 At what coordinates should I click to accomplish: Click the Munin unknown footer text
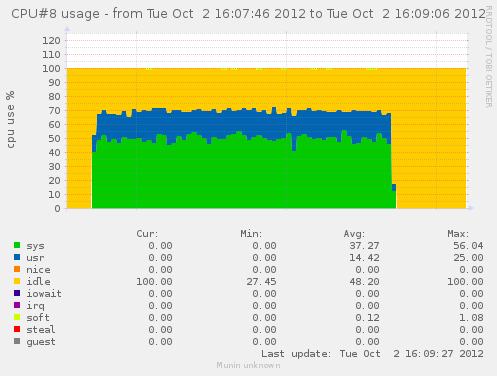pyautogui.click(x=248, y=365)
